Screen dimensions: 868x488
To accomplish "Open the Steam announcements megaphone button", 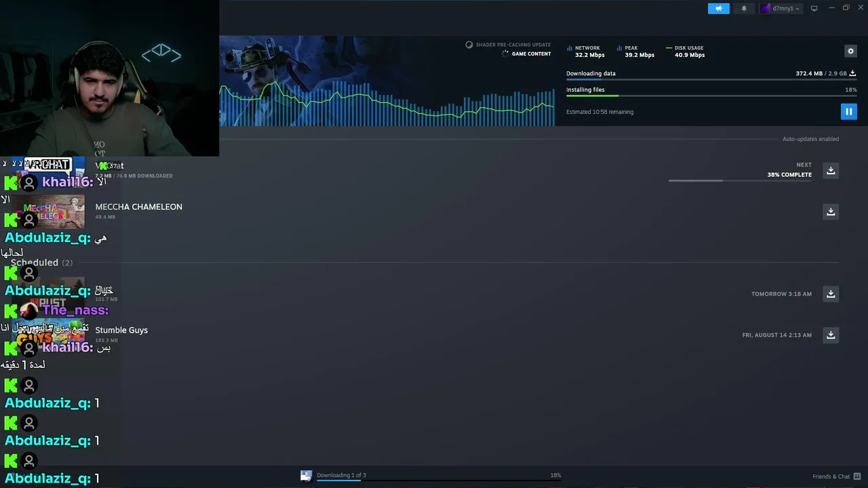I will click(719, 8).
